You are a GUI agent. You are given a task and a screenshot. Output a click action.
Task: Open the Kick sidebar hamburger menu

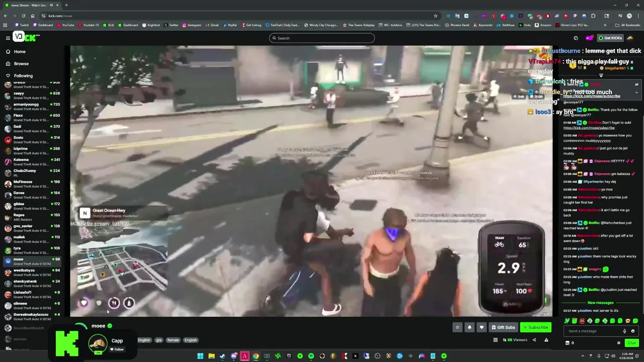8,38
